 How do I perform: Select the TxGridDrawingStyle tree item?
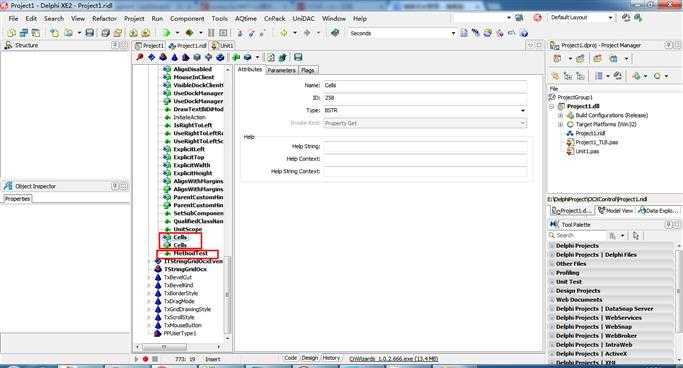[187, 309]
